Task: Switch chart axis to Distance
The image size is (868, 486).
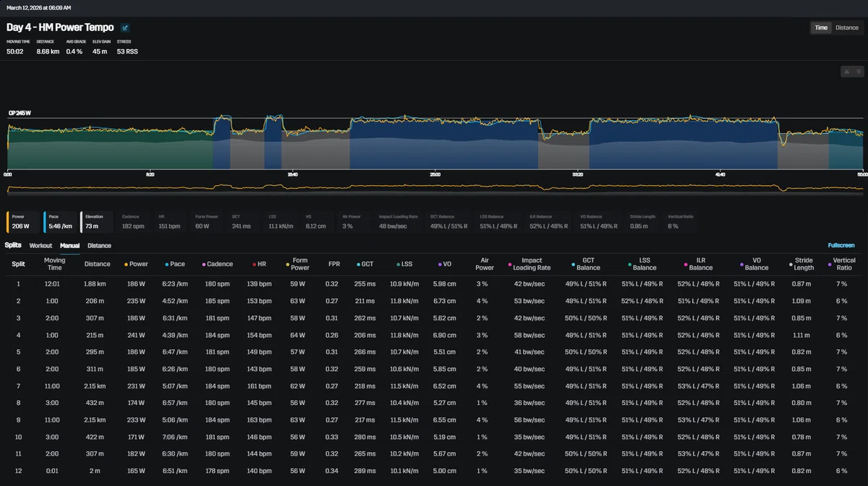Action: 847,27
